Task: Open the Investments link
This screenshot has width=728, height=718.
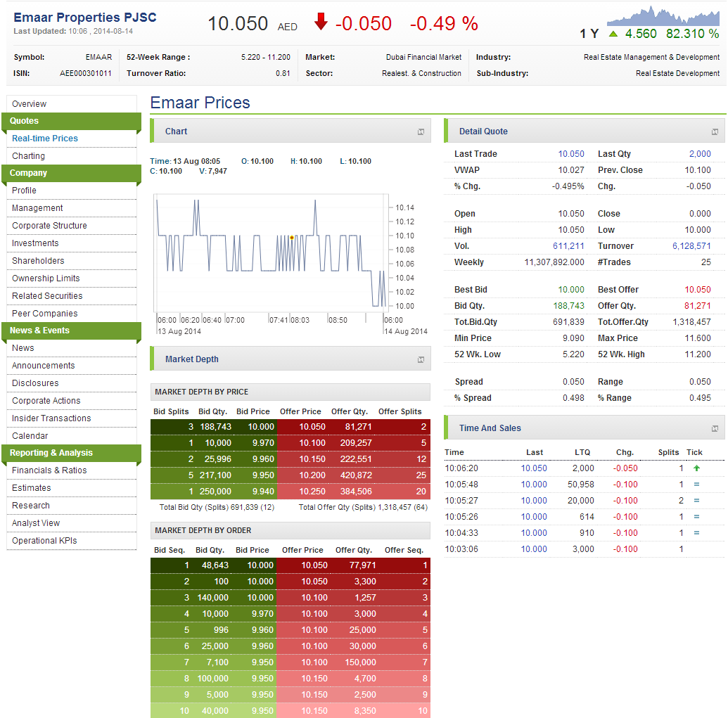Action: 35,243
